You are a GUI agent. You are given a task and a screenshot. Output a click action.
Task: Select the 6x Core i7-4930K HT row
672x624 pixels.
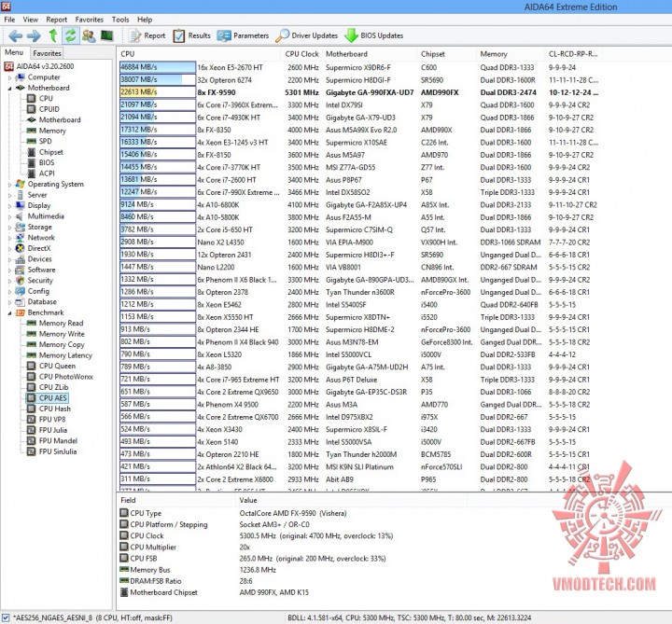click(x=359, y=118)
